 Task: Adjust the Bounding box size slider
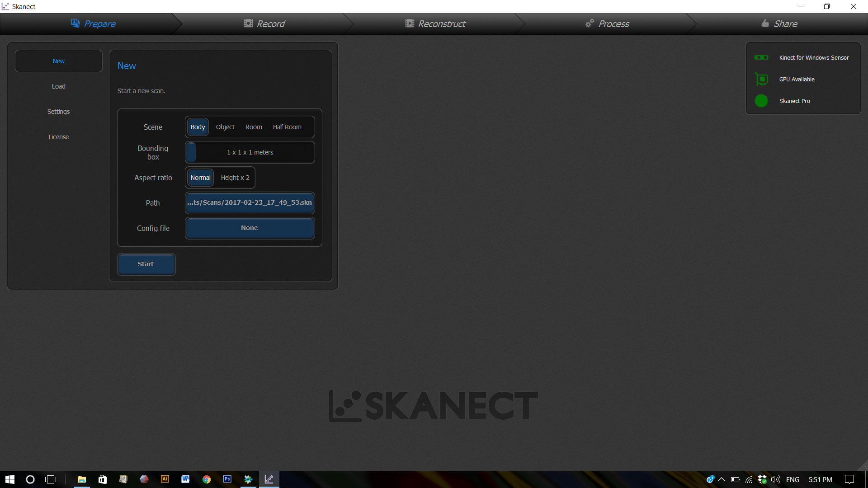[192, 152]
